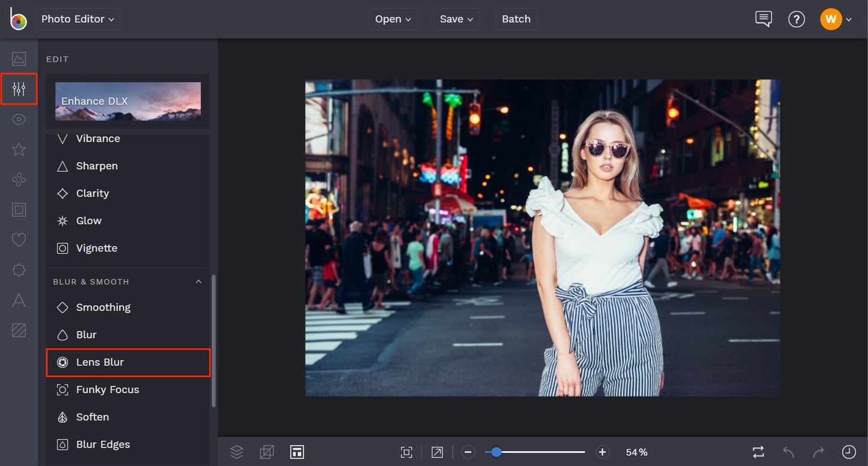Open the Photo Editor app switcher
The image size is (868, 466).
tap(77, 19)
